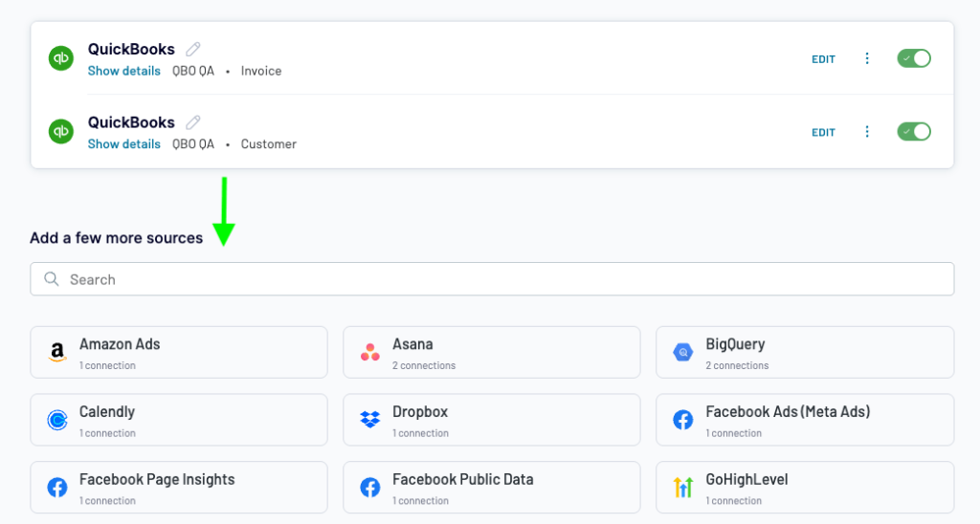Focus the Search sources field
This screenshot has height=524, width=980.
click(492, 279)
